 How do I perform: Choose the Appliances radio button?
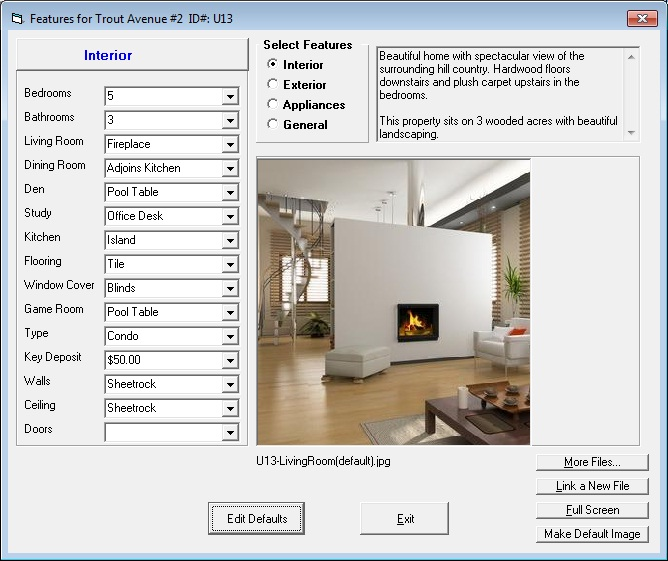(273, 105)
